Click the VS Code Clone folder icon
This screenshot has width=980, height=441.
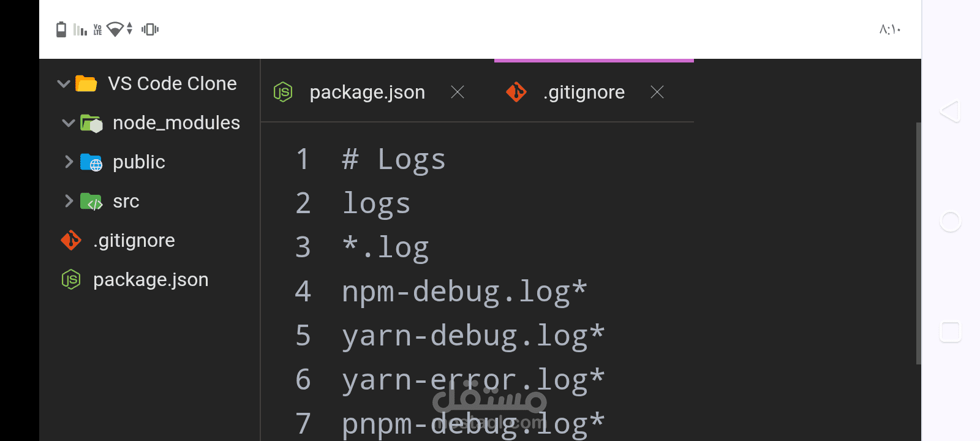pos(86,83)
